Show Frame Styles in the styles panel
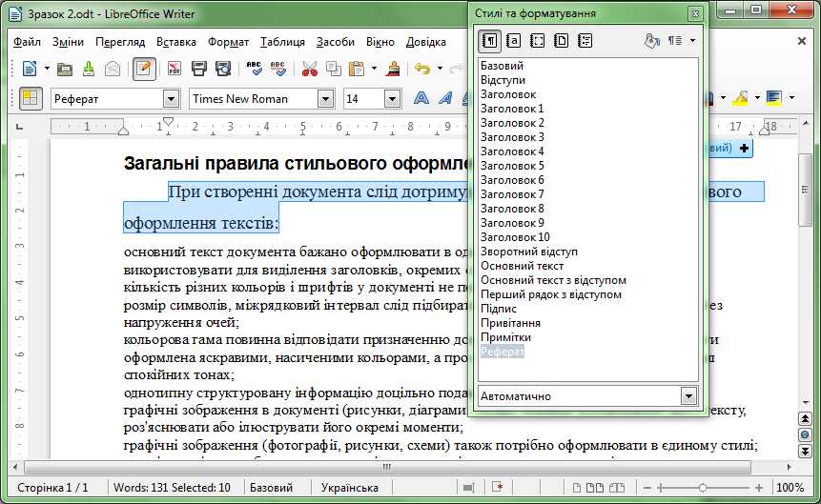This screenshot has height=504, width=821. pyautogui.click(x=537, y=41)
